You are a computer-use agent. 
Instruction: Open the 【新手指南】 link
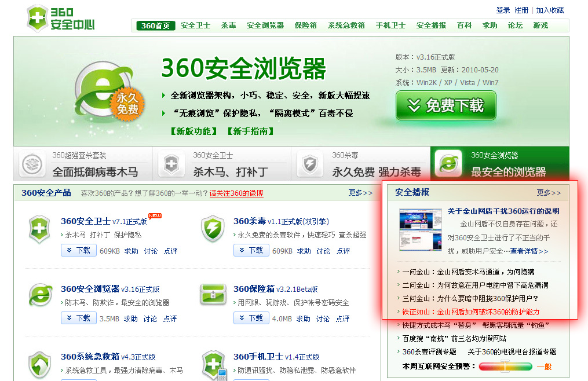(x=250, y=131)
